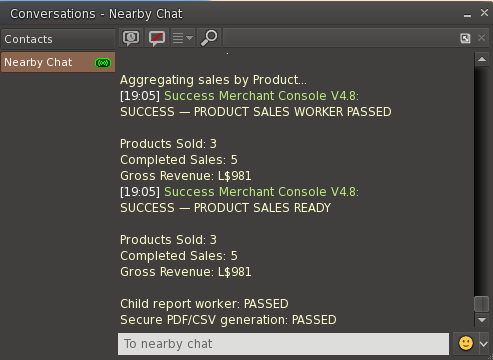Open the chat history icon
This screenshot has width=493, height=360.
pos(131,38)
